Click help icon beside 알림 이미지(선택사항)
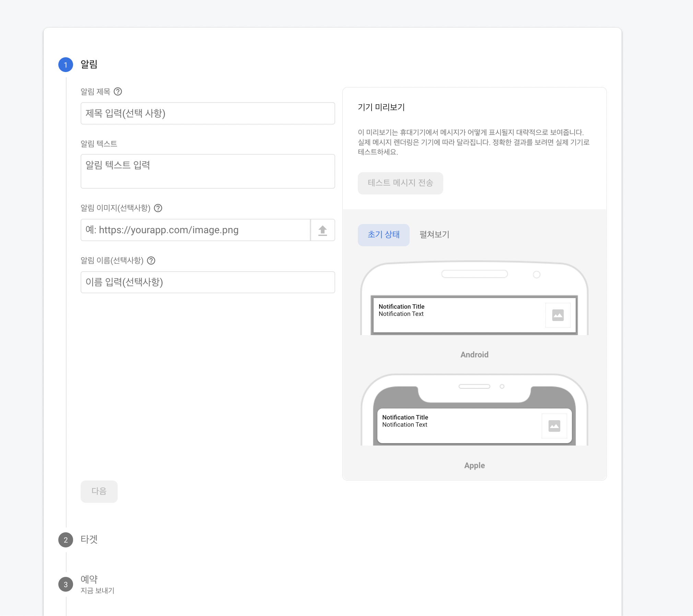693x616 pixels. (x=158, y=208)
